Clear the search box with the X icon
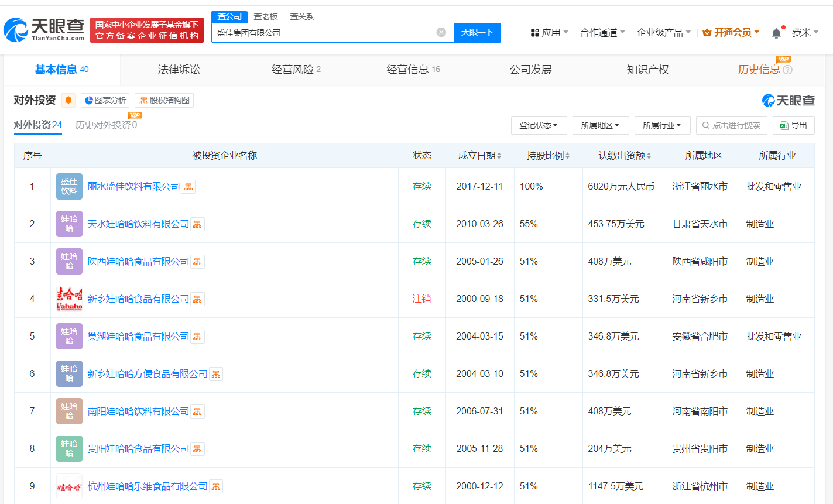 pos(441,32)
